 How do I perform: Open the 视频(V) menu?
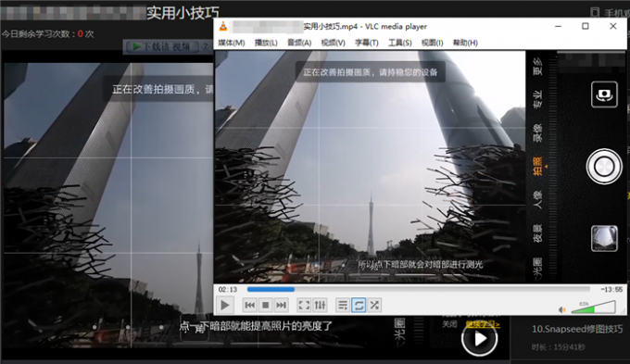334,43
